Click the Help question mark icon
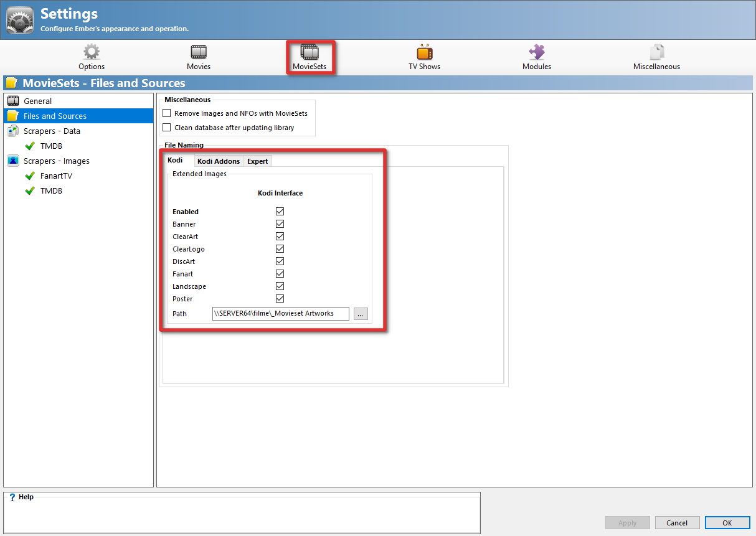Viewport: 756px width, 536px height. tap(12, 497)
